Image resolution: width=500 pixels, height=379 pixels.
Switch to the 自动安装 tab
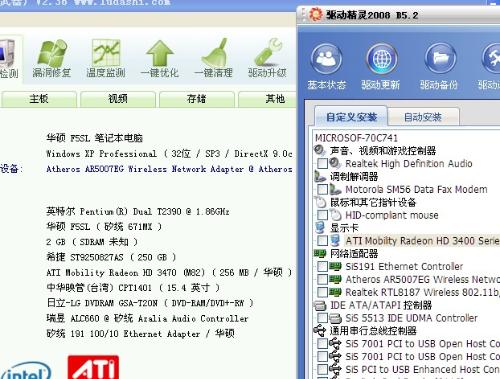pos(423,117)
